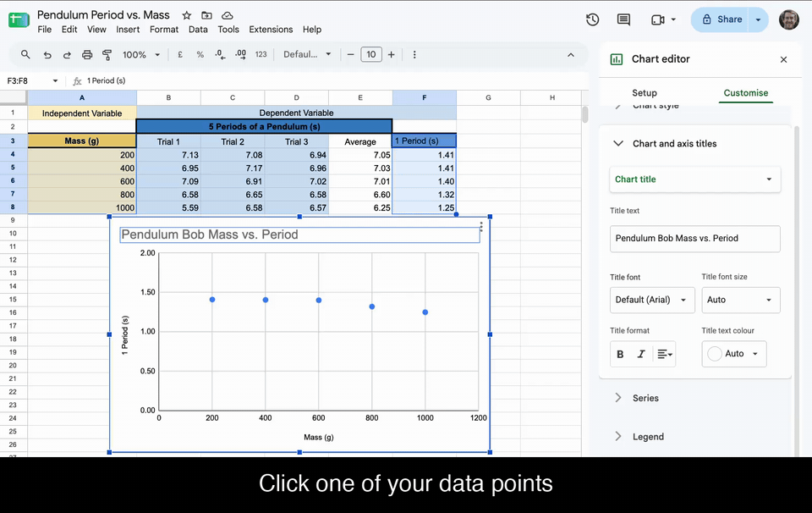Open the Chart title type dropdown
This screenshot has height=513, width=812.
(x=694, y=179)
